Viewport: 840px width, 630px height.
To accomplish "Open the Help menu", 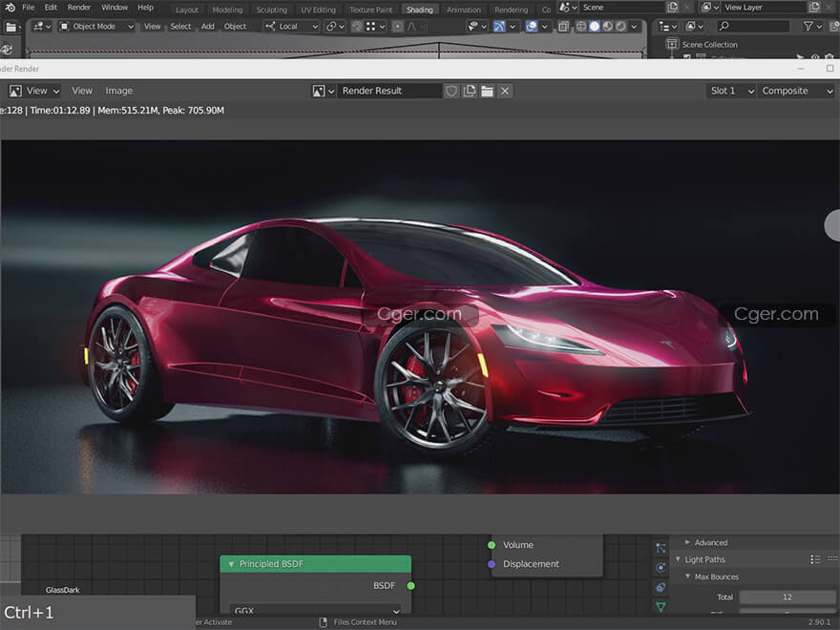I will (x=146, y=8).
